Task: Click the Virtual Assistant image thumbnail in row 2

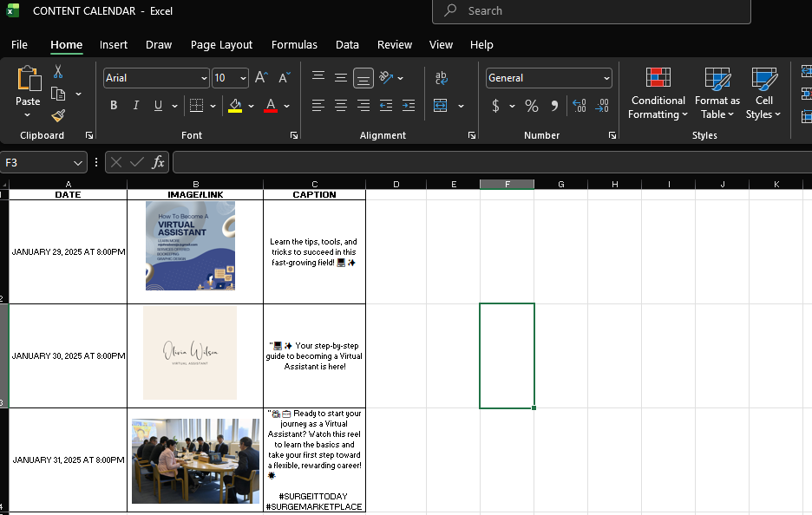Action: [x=190, y=245]
